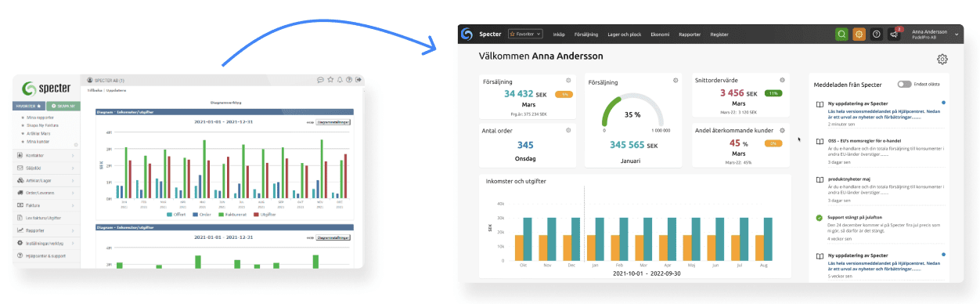Open the Favoriter dropdown
Image resolution: width=980 pixels, height=304 pixels.
point(526,34)
